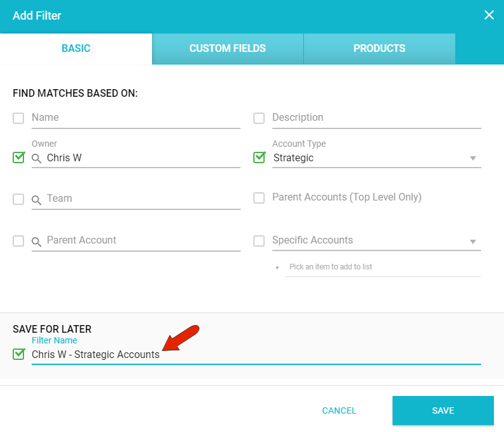Click the Parent Account search icon
This screenshot has width=504, height=432.
click(37, 241)
